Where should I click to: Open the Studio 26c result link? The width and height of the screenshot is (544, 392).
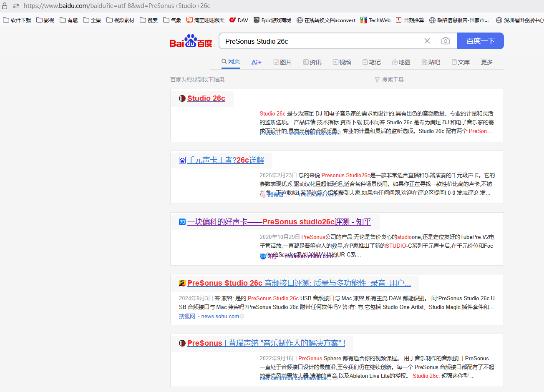206,98
